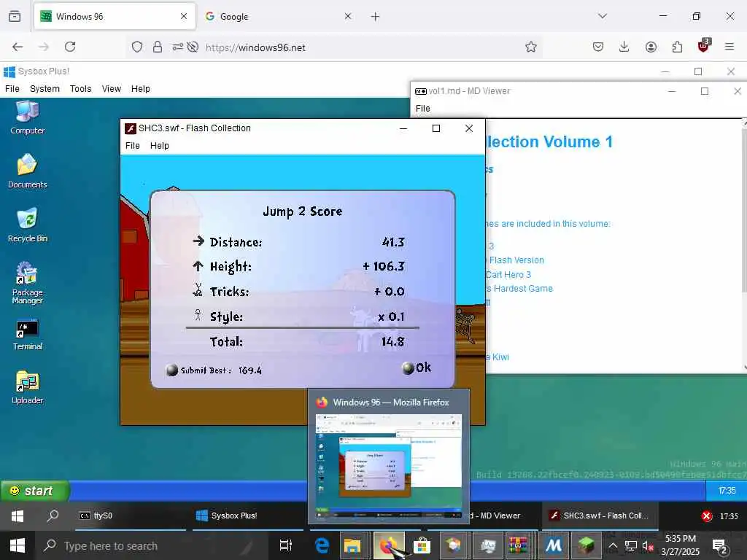
Task: Open the Uploader desktop icon
Action: click(27, 388)
